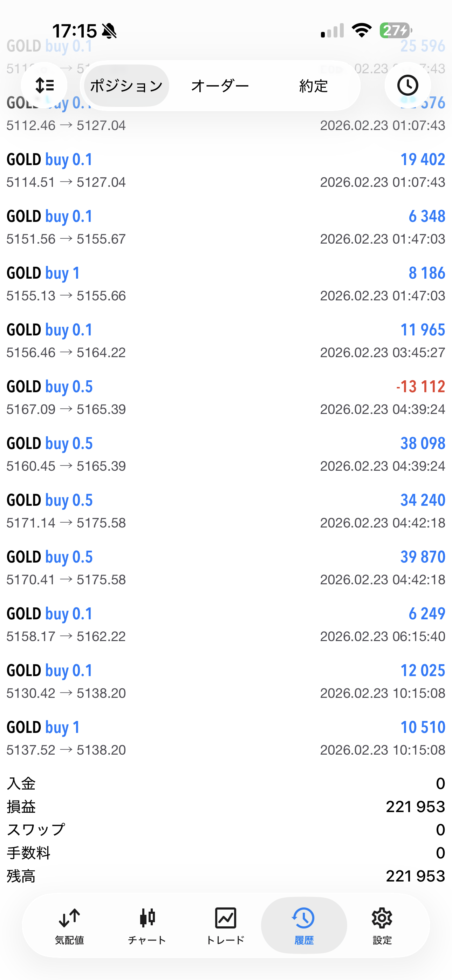Open the date range clock icon
The height and width of the screenshot is (980, 452).
coord(408,85)
